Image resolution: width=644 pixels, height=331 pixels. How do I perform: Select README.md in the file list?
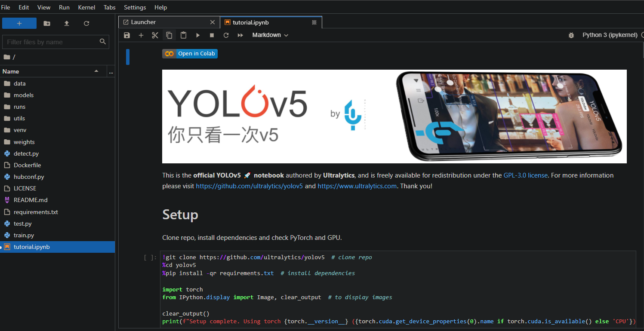click(x=57, y=200)
